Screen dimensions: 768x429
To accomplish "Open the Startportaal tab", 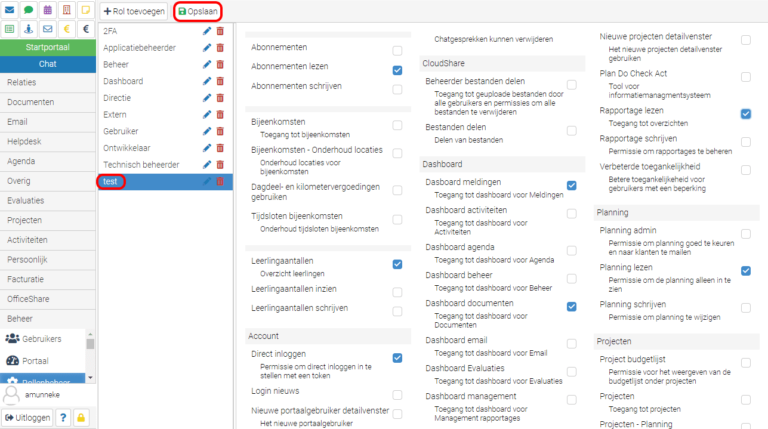I will [48, 47].
